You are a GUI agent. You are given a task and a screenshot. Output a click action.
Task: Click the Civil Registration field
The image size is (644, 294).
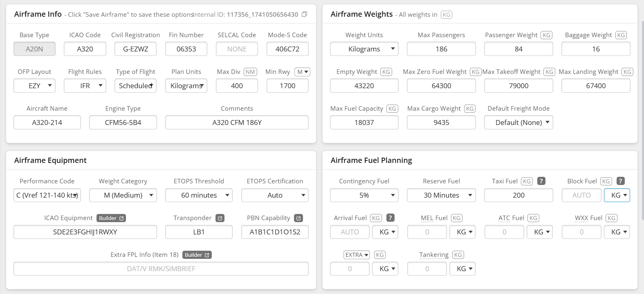(136, 49)
